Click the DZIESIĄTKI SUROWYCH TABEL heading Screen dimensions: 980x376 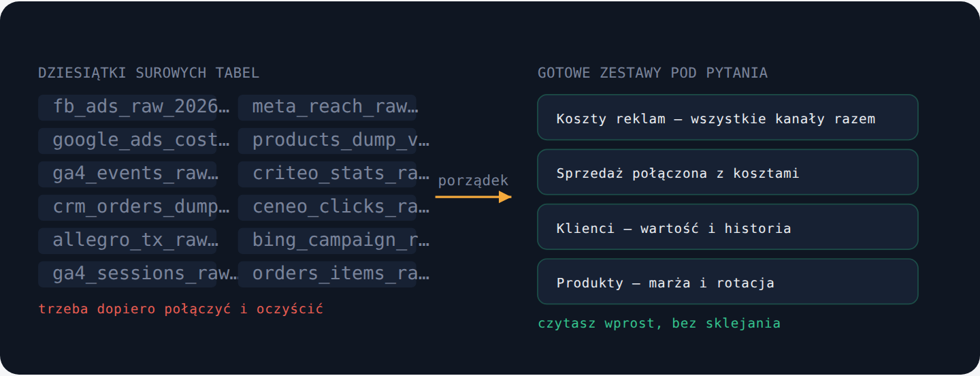coord(149,73)
